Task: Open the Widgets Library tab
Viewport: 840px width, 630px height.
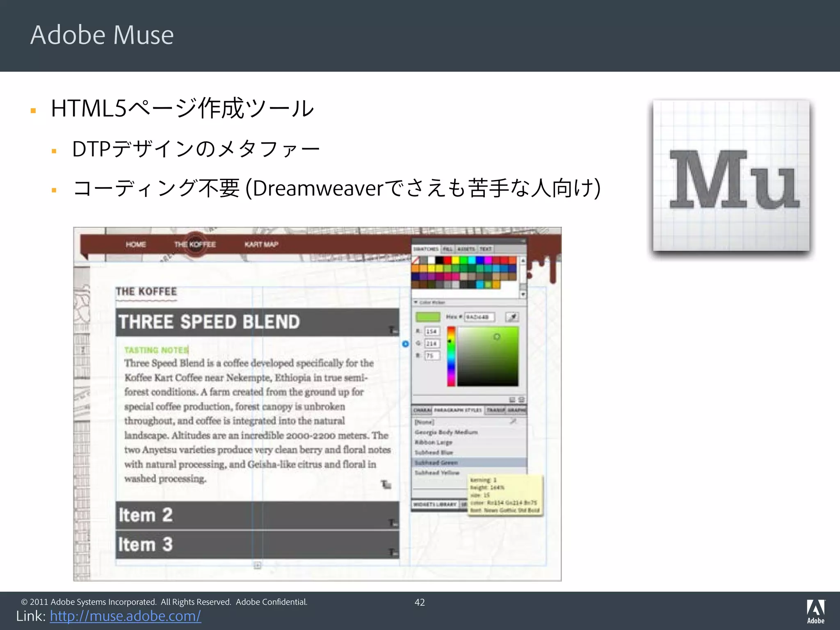Action: coord(435,504)
